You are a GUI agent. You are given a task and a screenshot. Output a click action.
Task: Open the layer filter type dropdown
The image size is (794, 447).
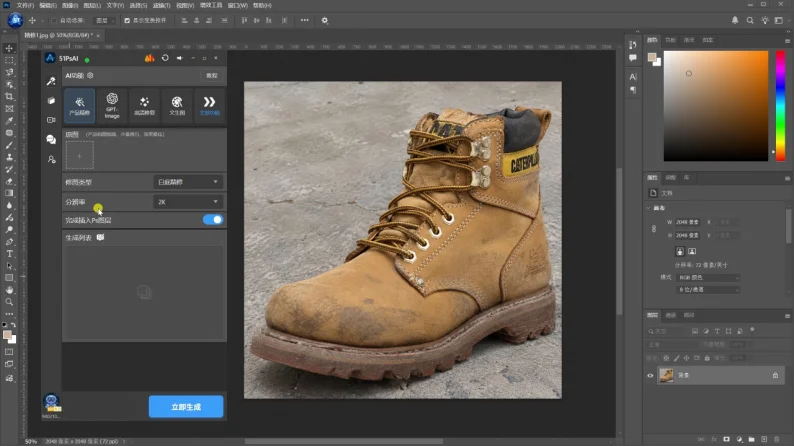tap(667, 332)
